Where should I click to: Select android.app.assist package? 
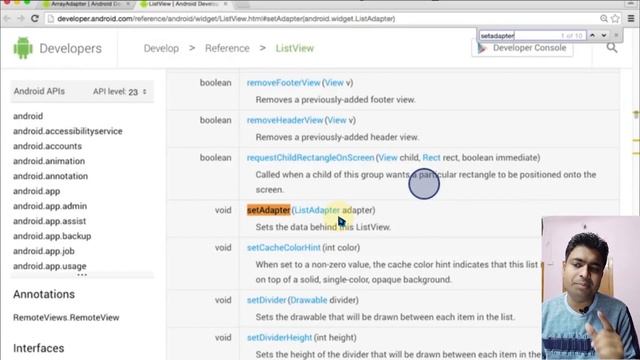click(x=49, y=221)
